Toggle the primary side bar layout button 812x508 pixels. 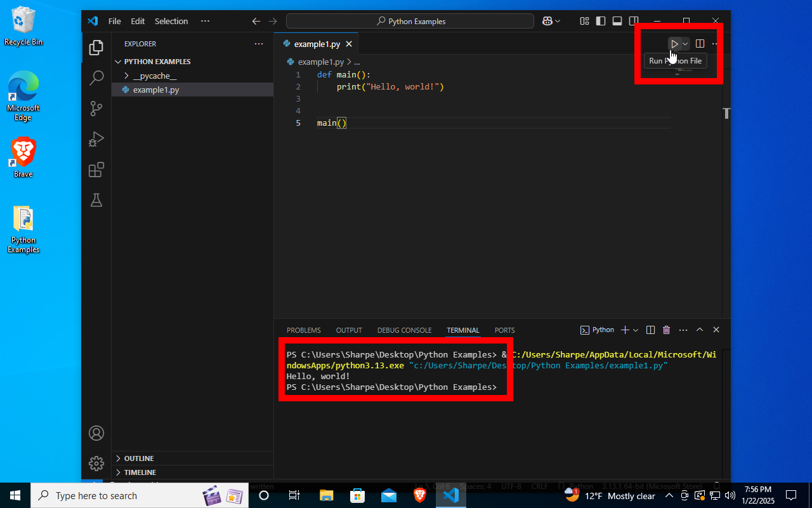601,21
